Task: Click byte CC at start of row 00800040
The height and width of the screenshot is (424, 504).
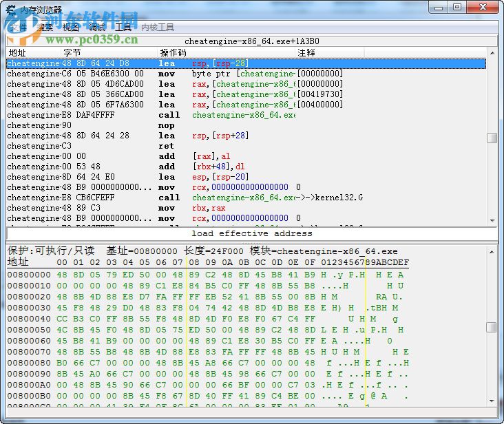Action: 62,319
